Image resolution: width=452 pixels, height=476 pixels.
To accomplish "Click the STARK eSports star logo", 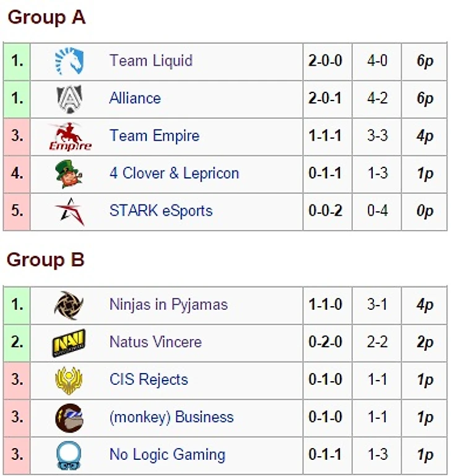I will coord(69,212).
